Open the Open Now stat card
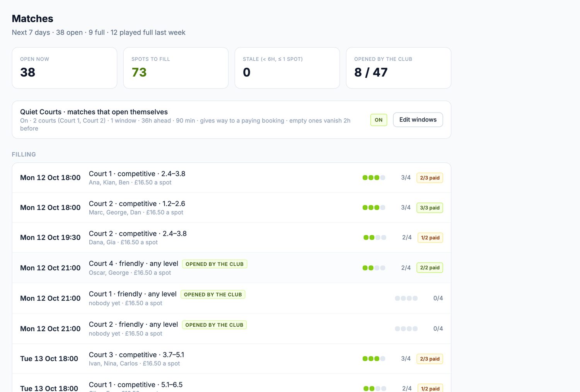The width and height of the screenshot is (580, 392). 65,68
